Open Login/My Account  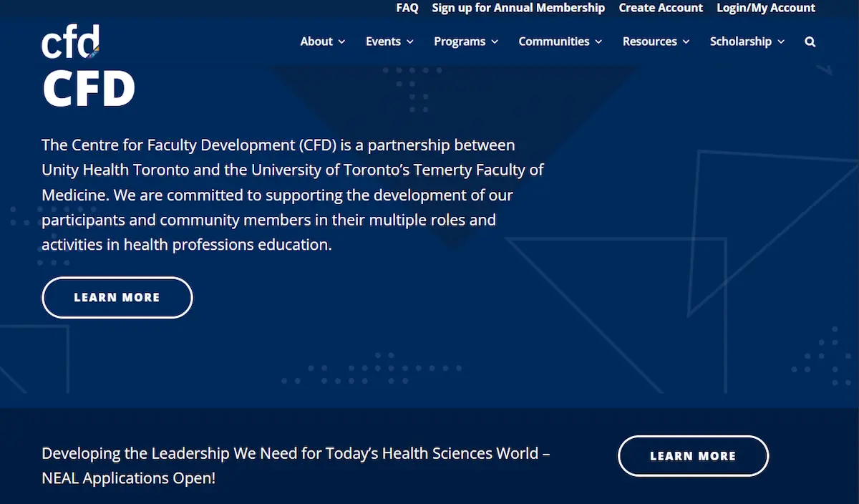click(765, 8)
